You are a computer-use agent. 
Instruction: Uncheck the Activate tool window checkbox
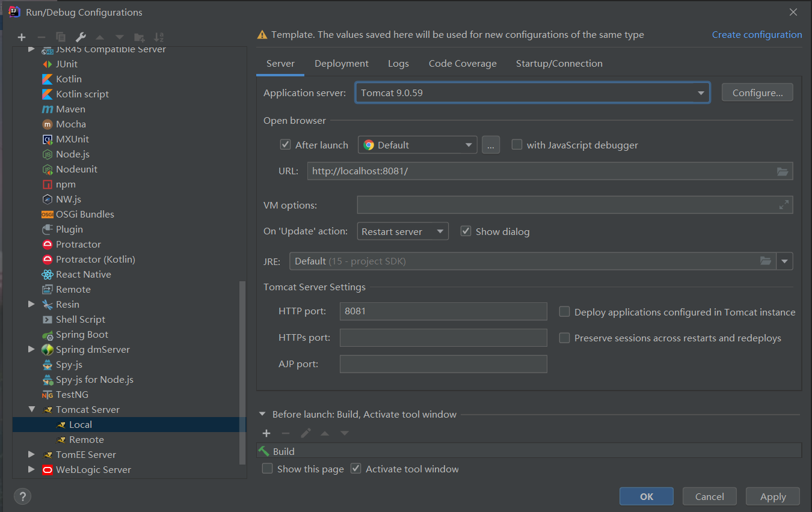pos(356,469)
